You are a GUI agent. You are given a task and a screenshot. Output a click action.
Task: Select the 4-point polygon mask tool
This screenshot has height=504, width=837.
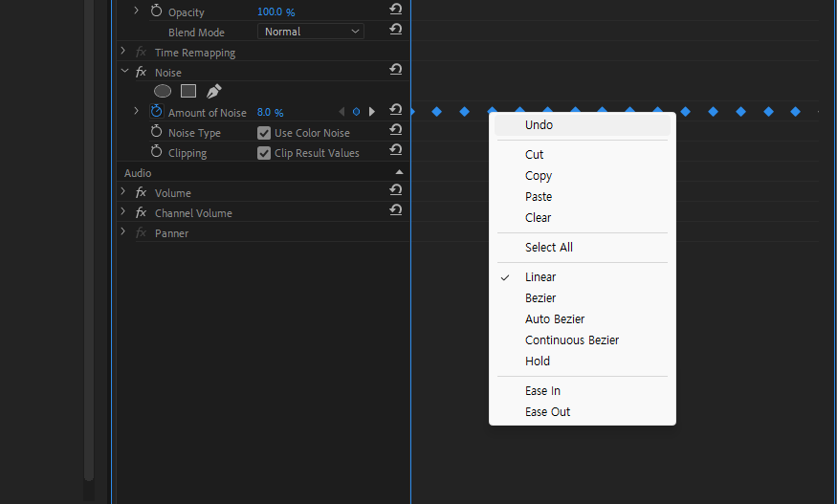[188, 92]
